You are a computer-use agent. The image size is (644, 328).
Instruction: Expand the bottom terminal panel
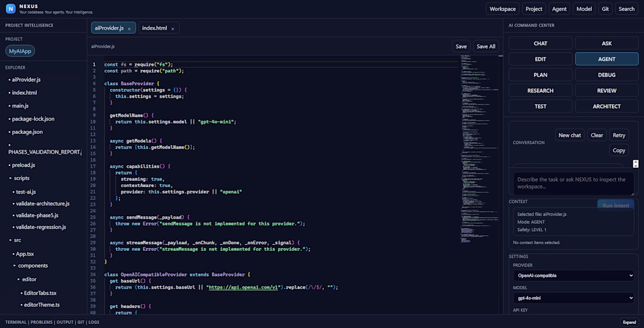click(629, 322)
